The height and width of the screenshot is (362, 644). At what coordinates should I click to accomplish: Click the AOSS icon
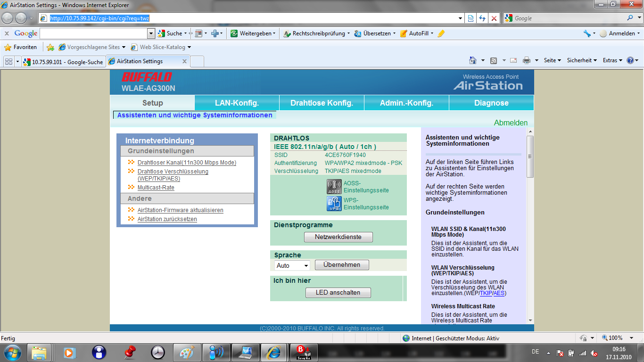(334, 187)
